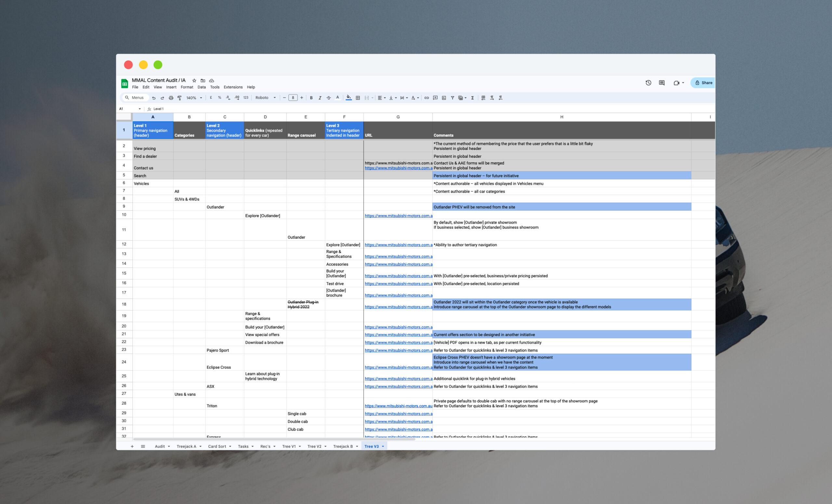The width and height of the screenshot is (832, 504).
Task: Open the Tree V3 tab dropdown arrow
Action: click(383, 446)
